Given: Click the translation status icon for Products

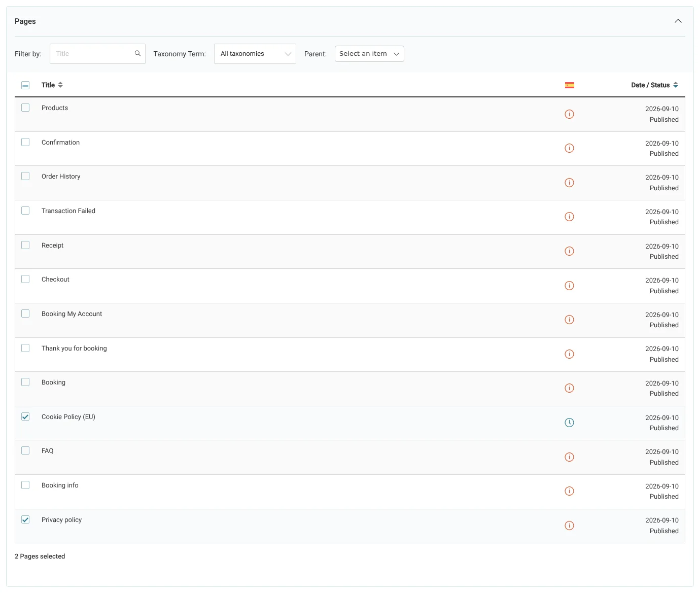Looking at the screenshot, I should coord(570,114).
